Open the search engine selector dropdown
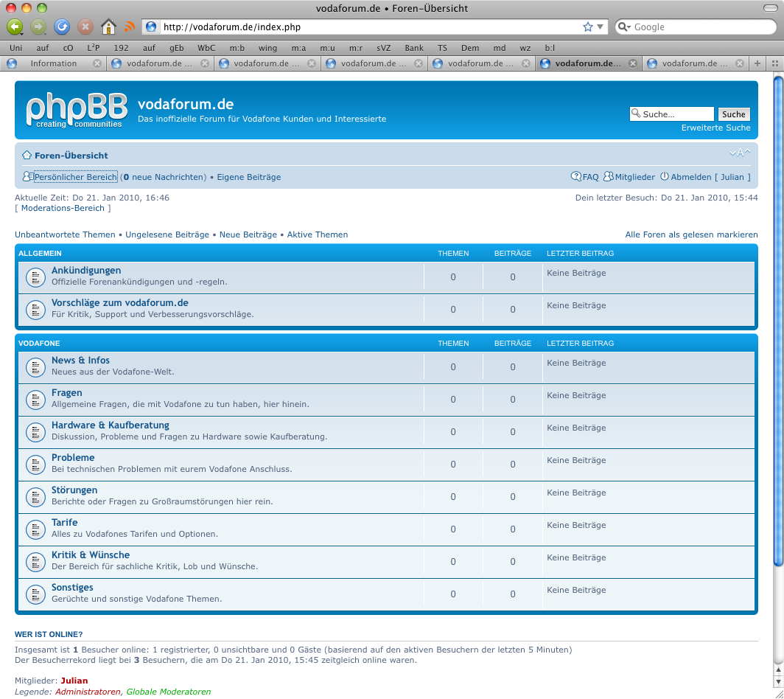The image size is (784, 699). 624,27
